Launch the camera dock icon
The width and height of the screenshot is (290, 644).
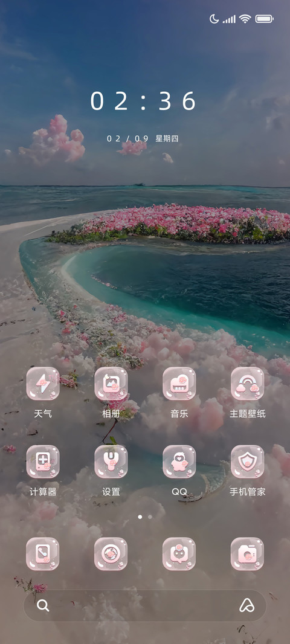(247, 554)
